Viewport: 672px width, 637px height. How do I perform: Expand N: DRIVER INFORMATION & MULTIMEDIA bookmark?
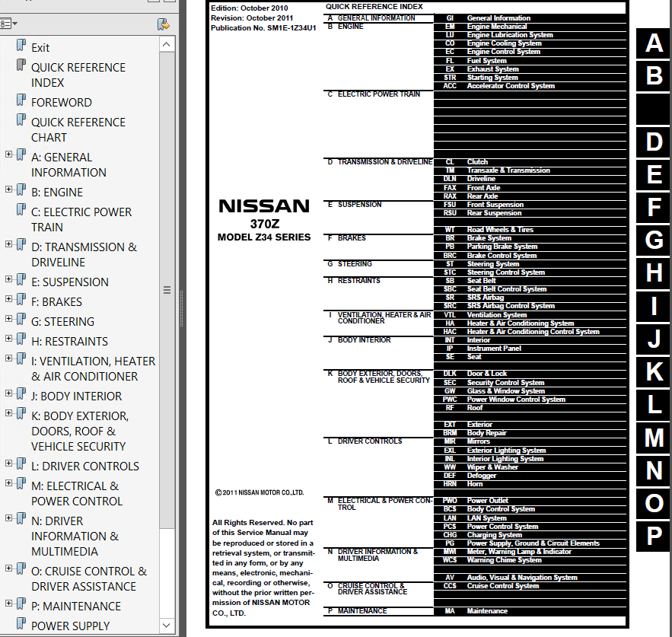click(8, 518)
